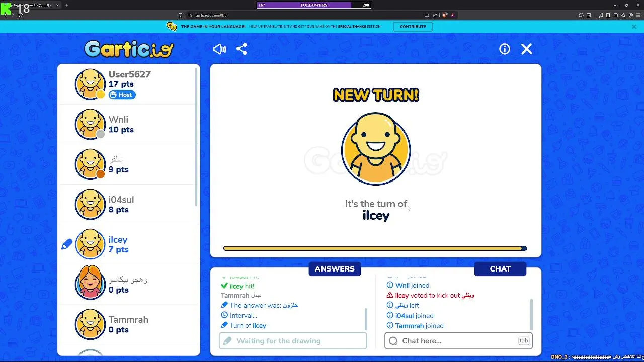The image size is (644, 362).
Task: Exit the room with the X icon
Action: (x=526, y=49)
